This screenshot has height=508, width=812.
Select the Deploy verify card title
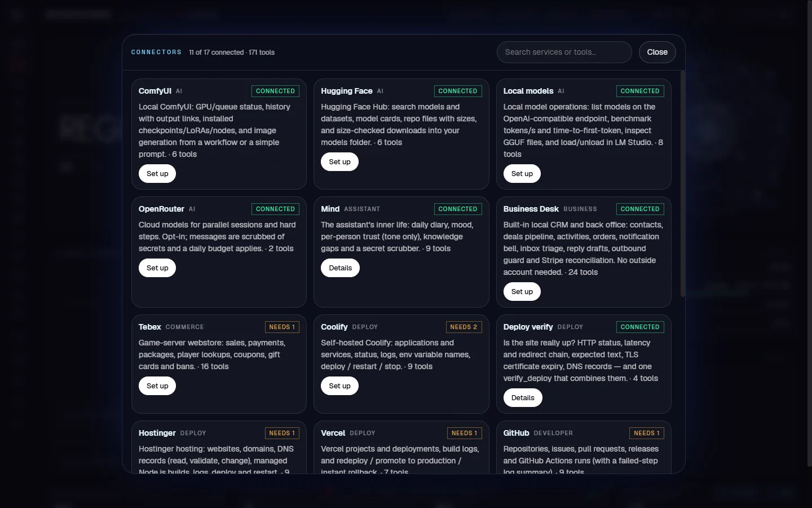pos(528,327)
